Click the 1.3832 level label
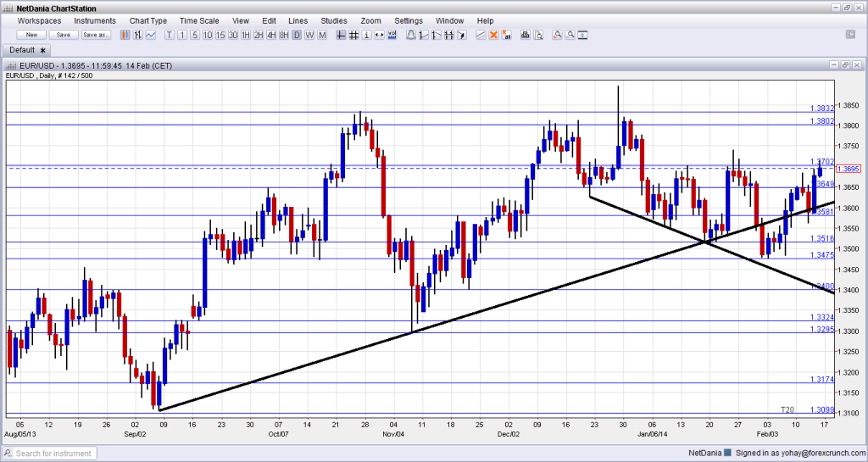The height and width of the screenshot is (462, 868). click(x=821, y=109)
